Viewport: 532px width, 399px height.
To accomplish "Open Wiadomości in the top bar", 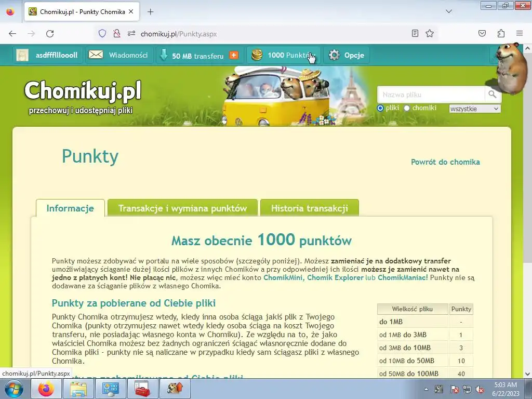I will 128,55.
